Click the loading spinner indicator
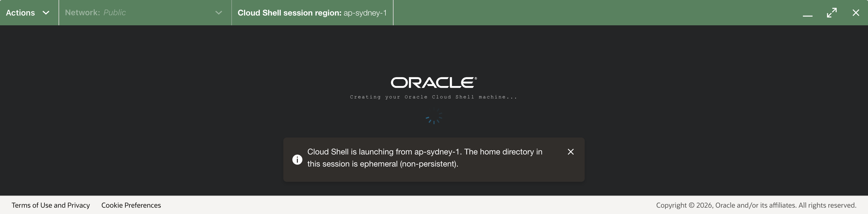The image size is (868, 214). (x=434, y=116)
